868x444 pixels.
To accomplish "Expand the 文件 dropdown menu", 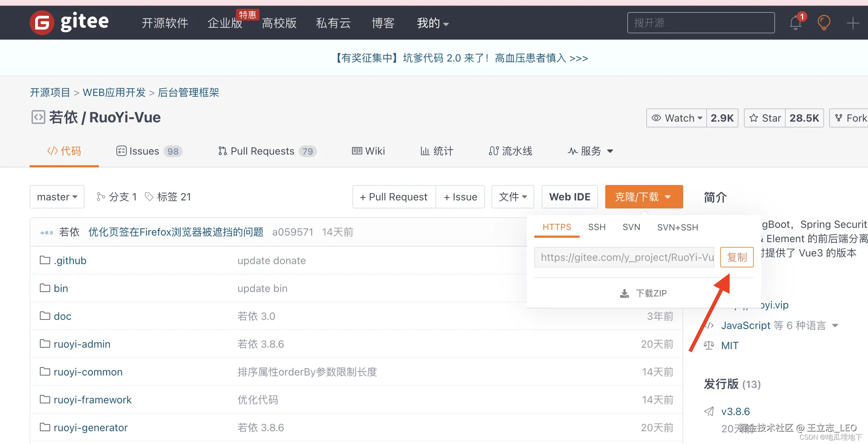I will click(513, 197).
